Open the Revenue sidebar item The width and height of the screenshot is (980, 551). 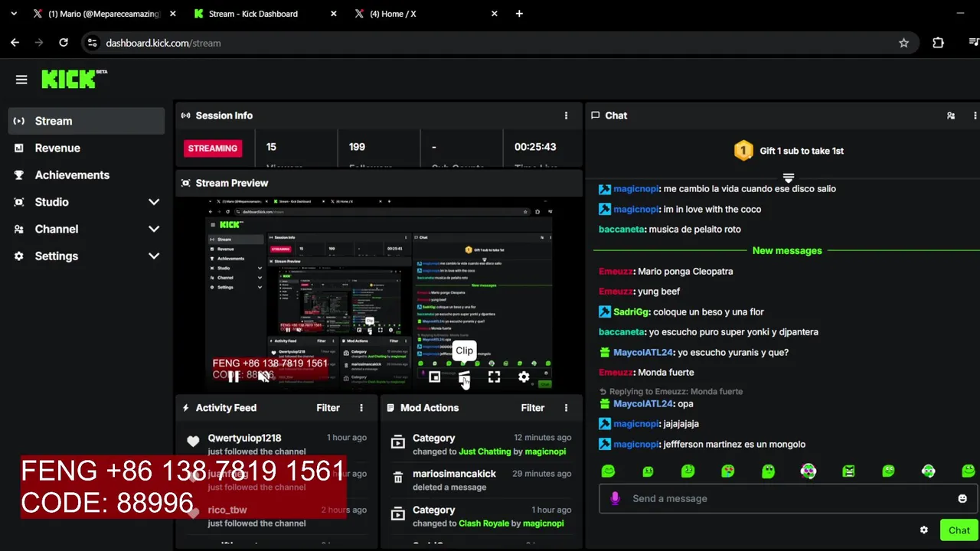click(87, 148)
